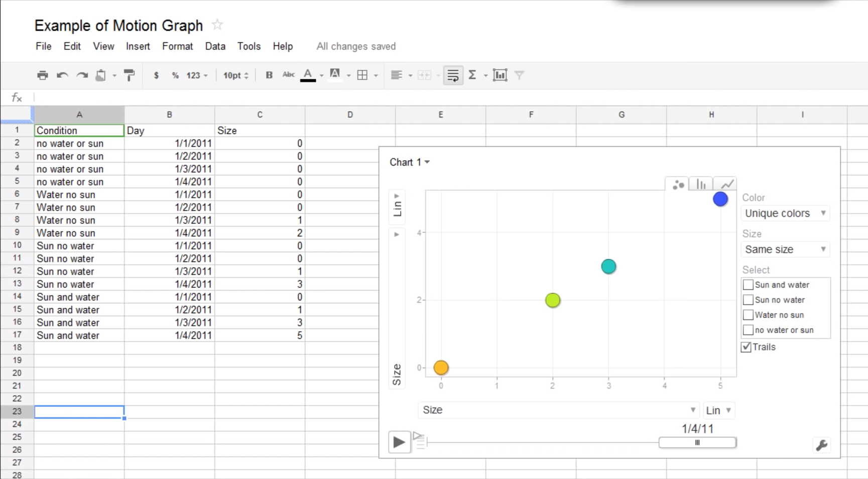Screen dimensions: 868x479
Task: Open the chart settings wrench
Action: click(822, 445)
